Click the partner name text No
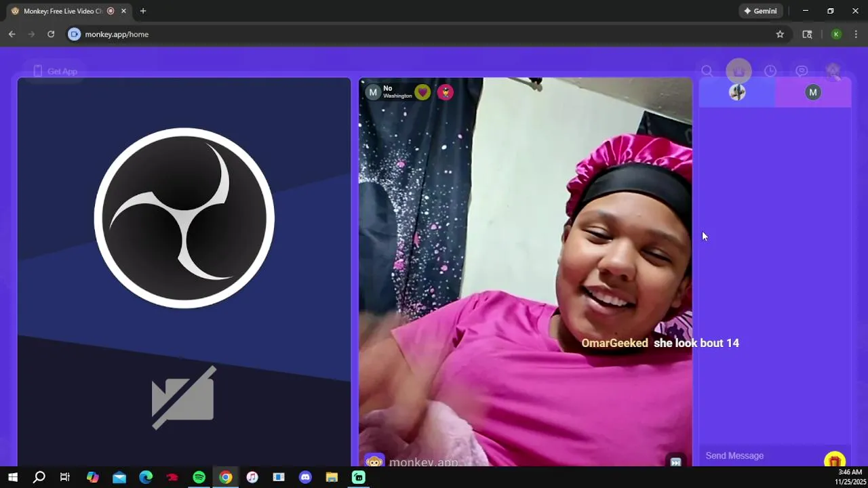Screen dimensions: 868x488 388,88
